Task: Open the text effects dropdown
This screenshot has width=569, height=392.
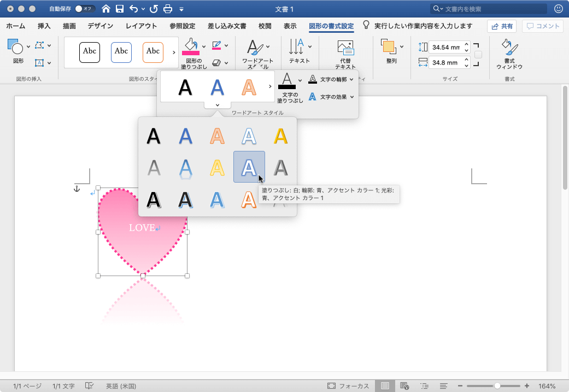Action: point(331,97)
